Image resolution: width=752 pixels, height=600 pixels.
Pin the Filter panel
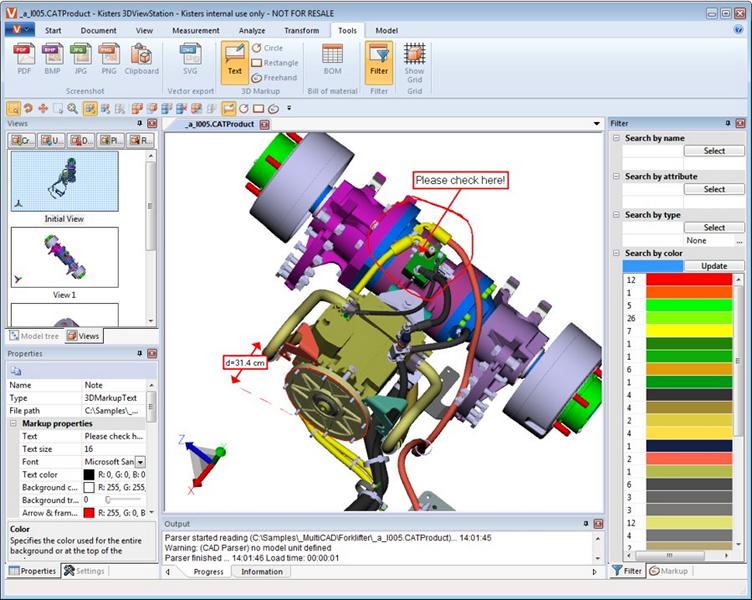pyautogui.click(x=728, y=123)
